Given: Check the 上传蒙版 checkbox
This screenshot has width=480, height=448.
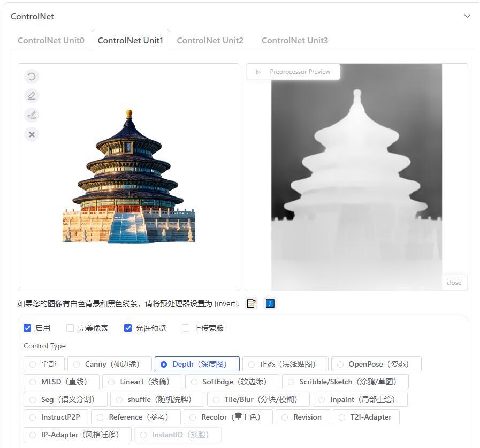Looking at the screenshot, I should click(186, 328).
